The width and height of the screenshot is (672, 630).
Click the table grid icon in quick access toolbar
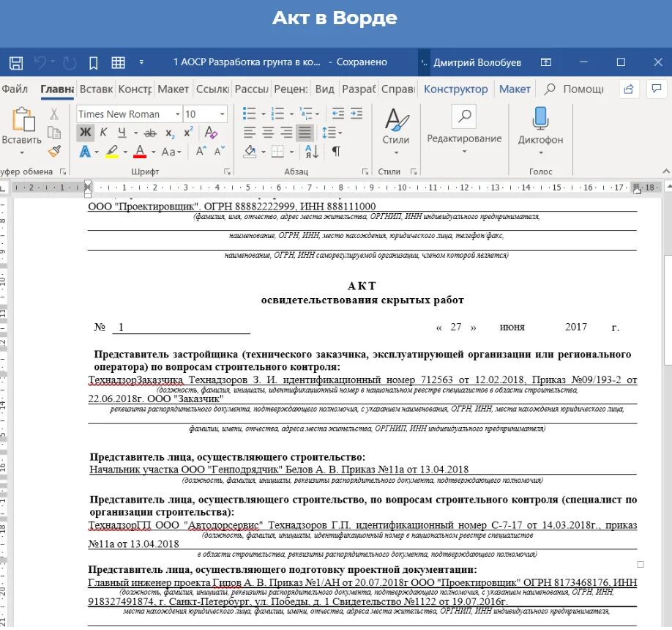coord(119,62)
